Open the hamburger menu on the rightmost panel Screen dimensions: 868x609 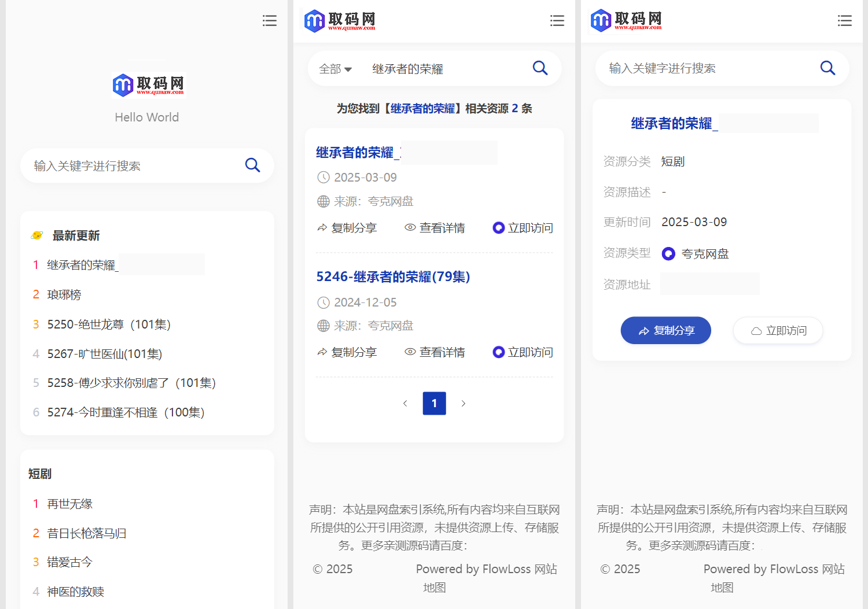845,20
